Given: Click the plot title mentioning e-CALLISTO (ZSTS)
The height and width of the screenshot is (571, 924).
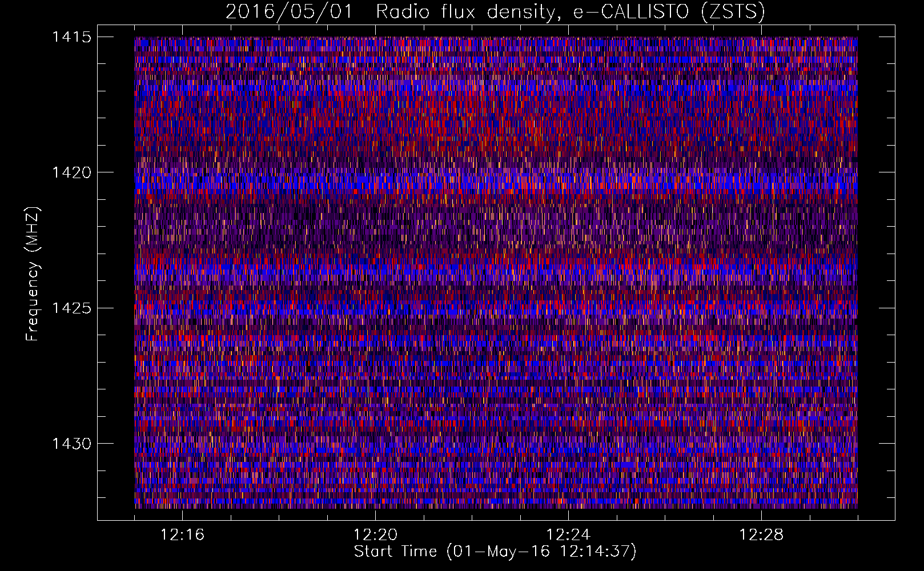Looking at the screenshot, I should [495, 11].
